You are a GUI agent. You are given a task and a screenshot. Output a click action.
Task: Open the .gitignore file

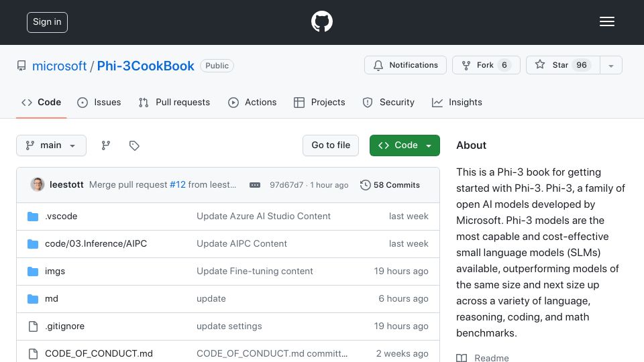point(65,326)
